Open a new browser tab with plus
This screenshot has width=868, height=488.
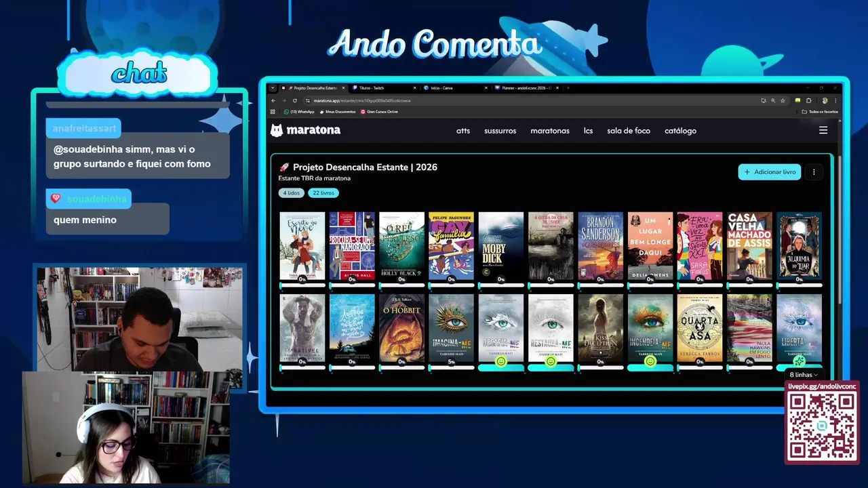[x=568, y=87]
